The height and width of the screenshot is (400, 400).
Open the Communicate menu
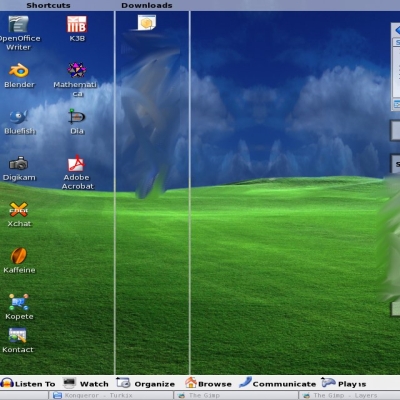(278, 383)
